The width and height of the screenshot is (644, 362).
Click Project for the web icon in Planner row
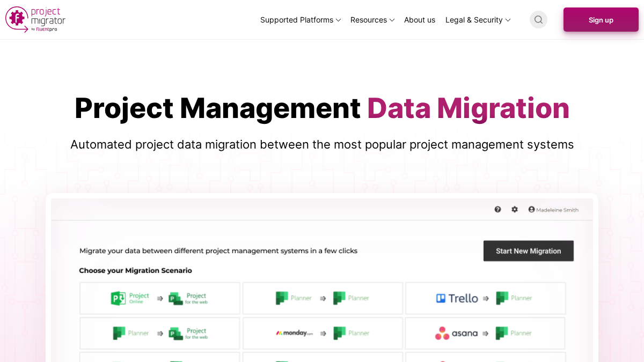pos(175,333)
